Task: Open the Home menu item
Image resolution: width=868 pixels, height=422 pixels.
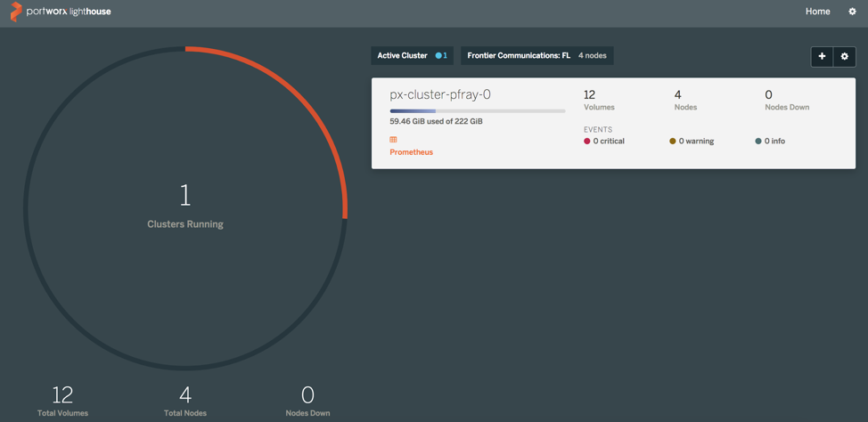Action: click(817, 12)
